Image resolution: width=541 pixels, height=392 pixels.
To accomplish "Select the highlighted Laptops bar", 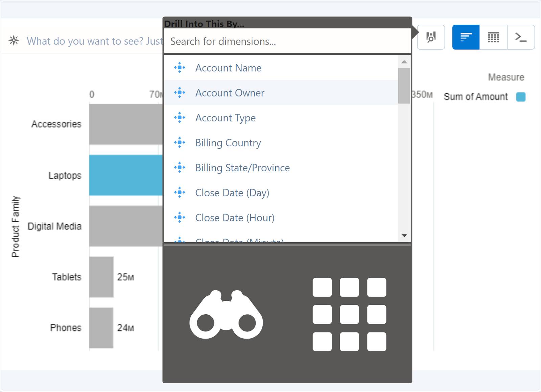I will point(126,175).
